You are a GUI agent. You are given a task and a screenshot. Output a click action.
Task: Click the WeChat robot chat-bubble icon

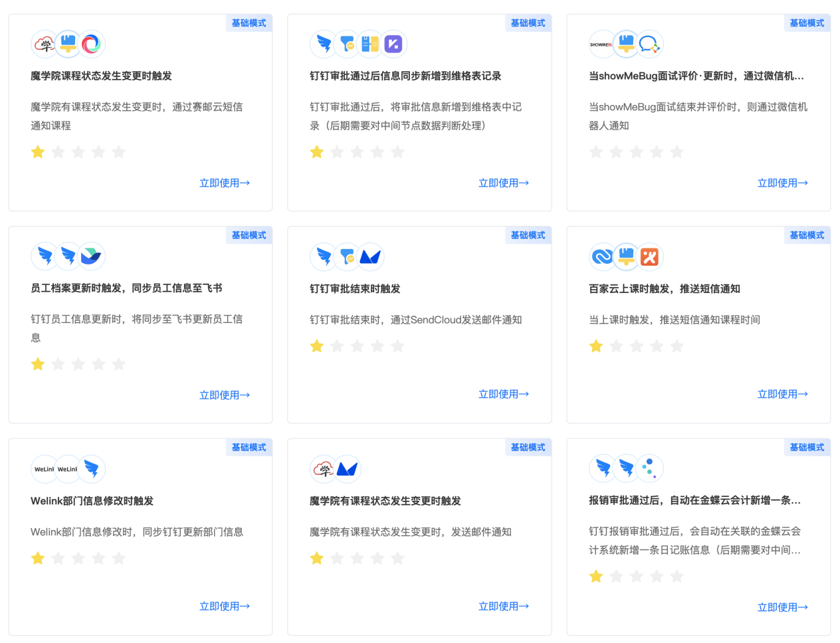[649, 45]
